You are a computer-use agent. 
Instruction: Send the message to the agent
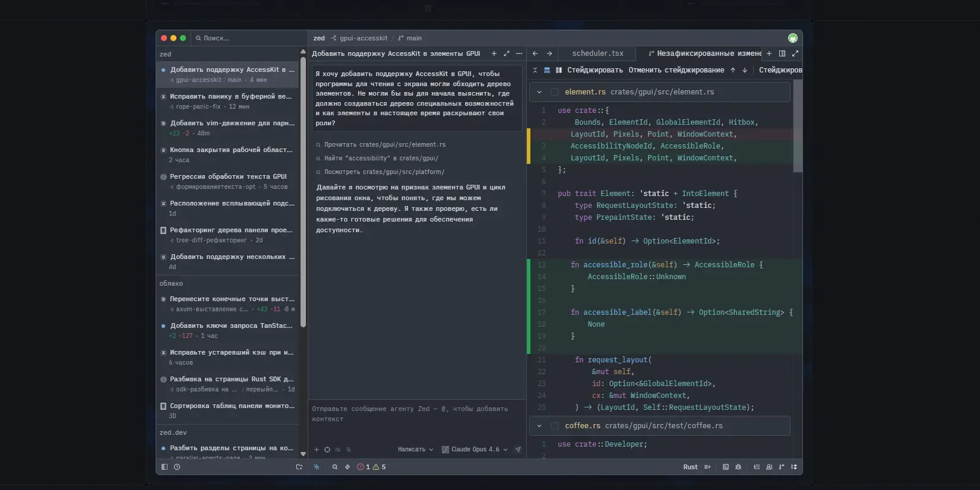pos(518,450)
